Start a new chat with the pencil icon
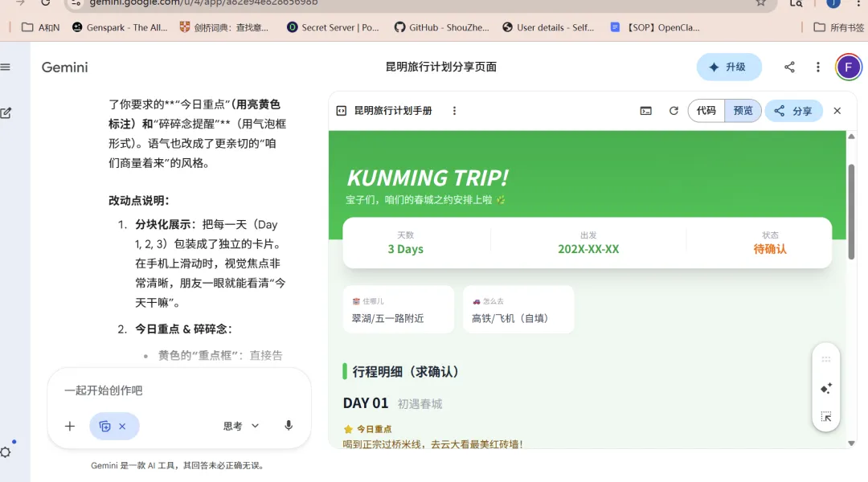 [6, 113]
